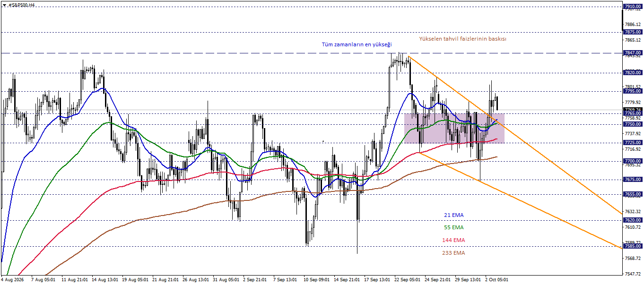Click the #S&P500,H4 chart title
644x285 pixels.
(x=21, y=5)
